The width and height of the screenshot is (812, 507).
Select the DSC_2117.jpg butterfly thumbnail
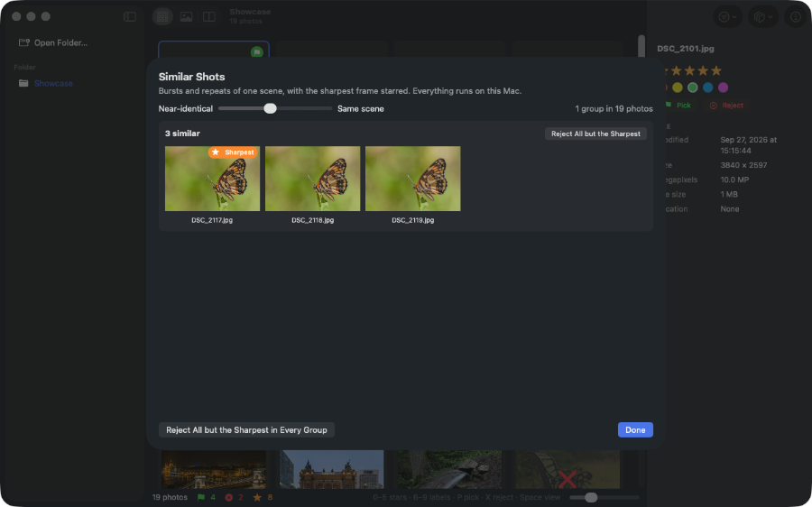pos(212,179)
